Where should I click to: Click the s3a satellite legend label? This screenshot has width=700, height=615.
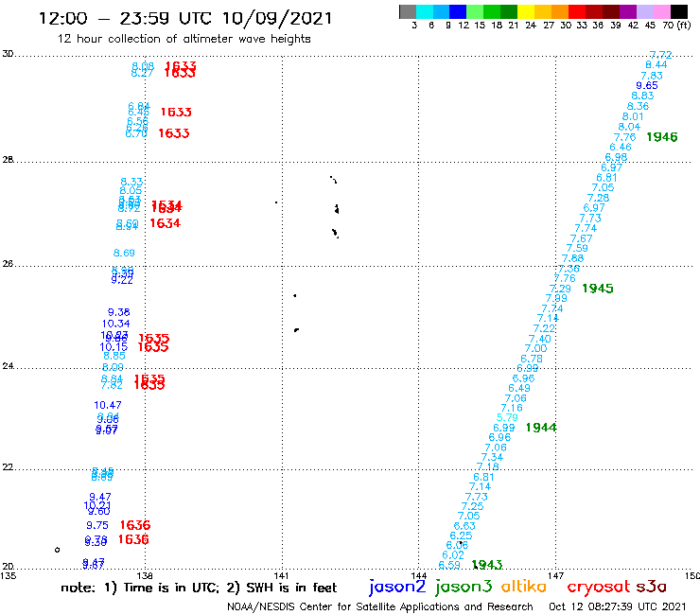651,587
